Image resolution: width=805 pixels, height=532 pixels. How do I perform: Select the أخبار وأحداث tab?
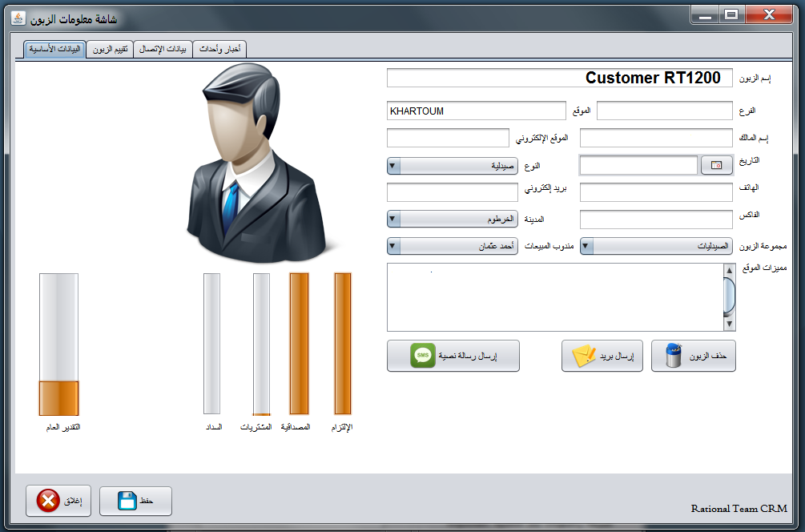219,50
